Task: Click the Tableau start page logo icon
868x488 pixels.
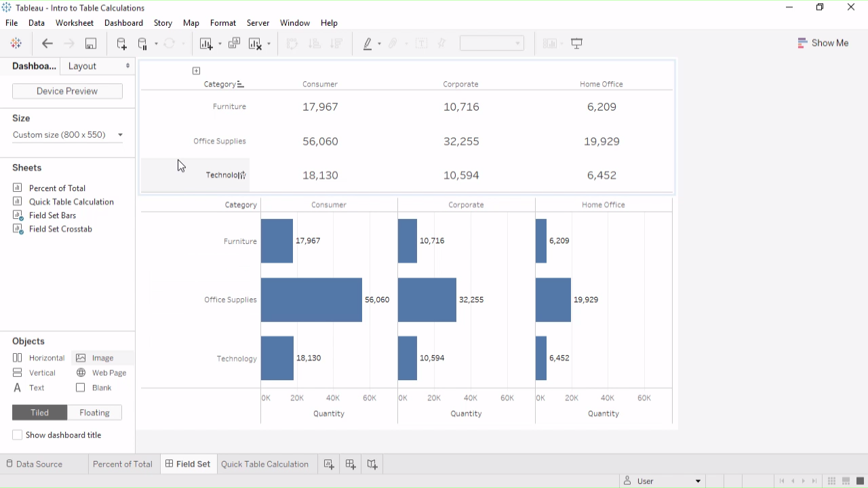Action: [16, 43]
